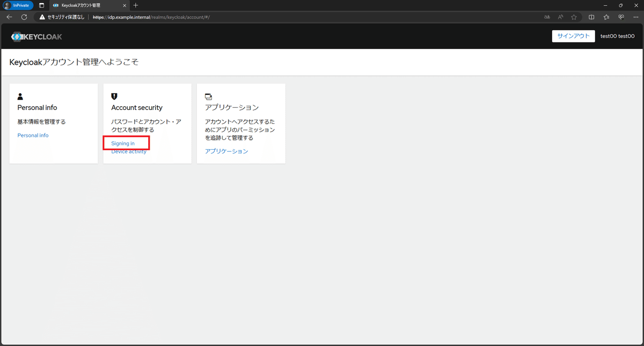Open the Collections panel icon
This screenshot has width=644, height=346.
(606, 17)
